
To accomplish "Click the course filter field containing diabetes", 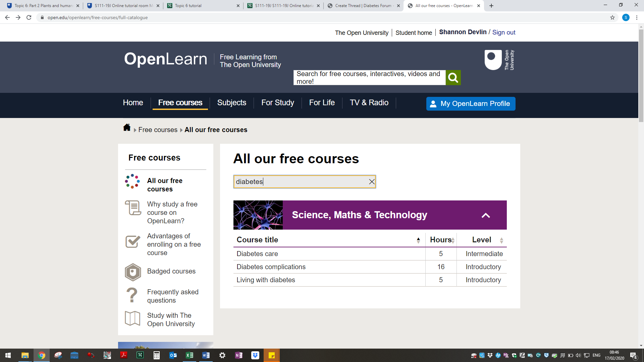I will coord(305,182).
